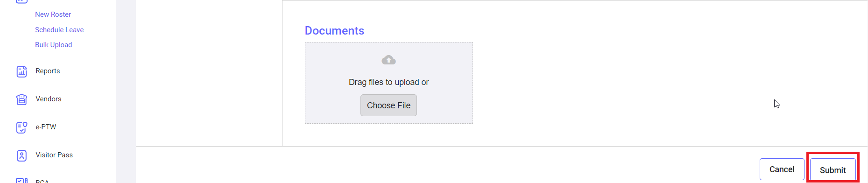Click the Documents section heading
Viewport: 868px width, 183px height.
click(334, 31)
